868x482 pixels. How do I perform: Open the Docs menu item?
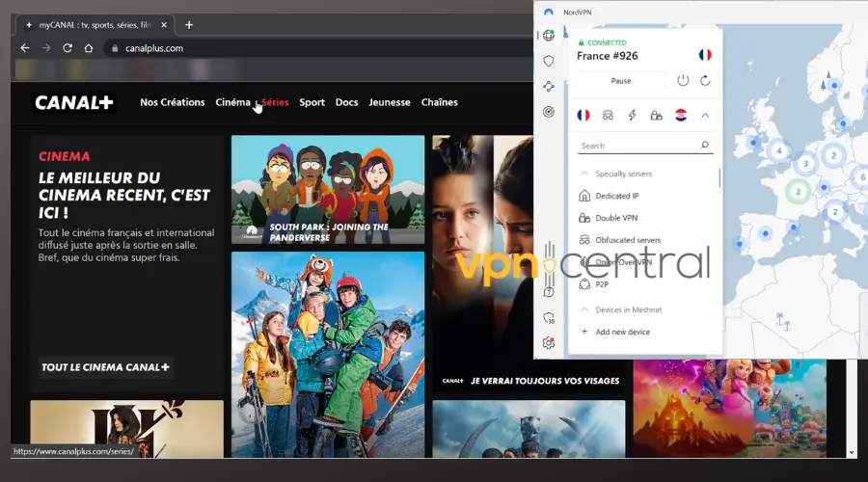tap(346, 102)
